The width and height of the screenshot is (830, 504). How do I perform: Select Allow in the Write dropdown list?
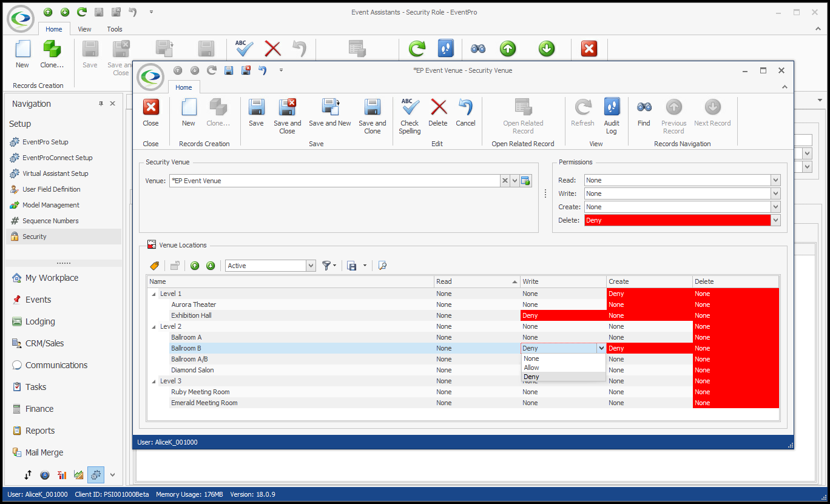563,368
